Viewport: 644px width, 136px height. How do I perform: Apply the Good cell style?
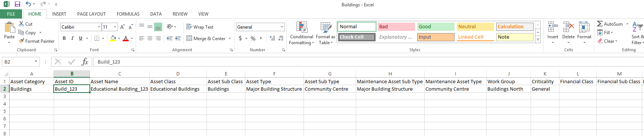click(436, 27)
